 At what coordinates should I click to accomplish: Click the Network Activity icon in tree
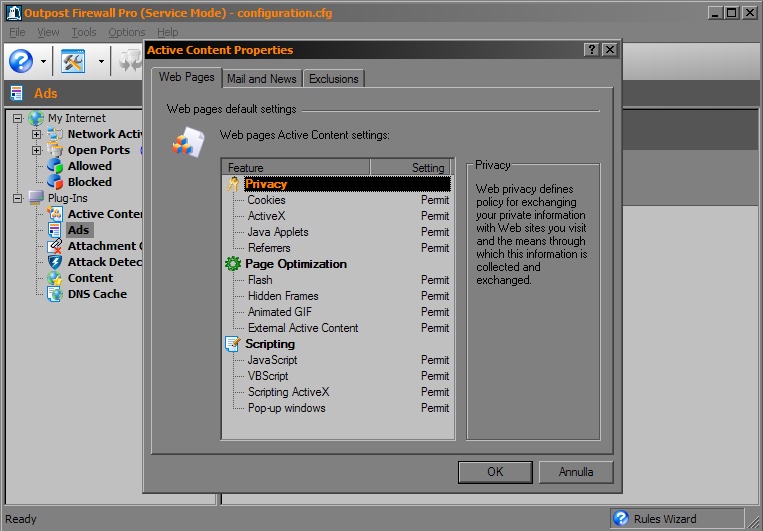click(55, 134)
